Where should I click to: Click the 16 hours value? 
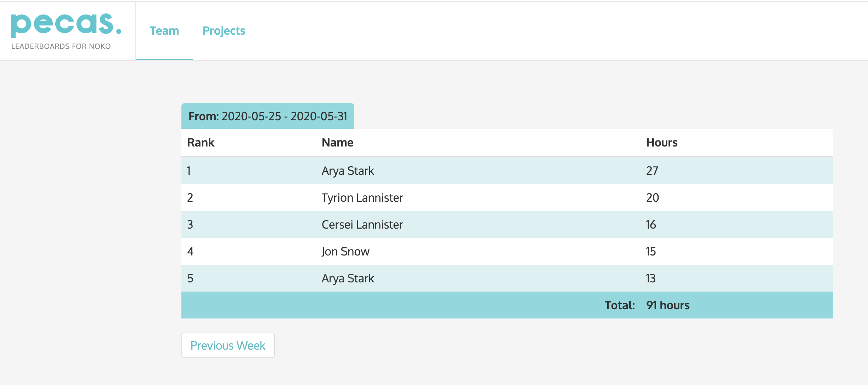tap(651, 225)
